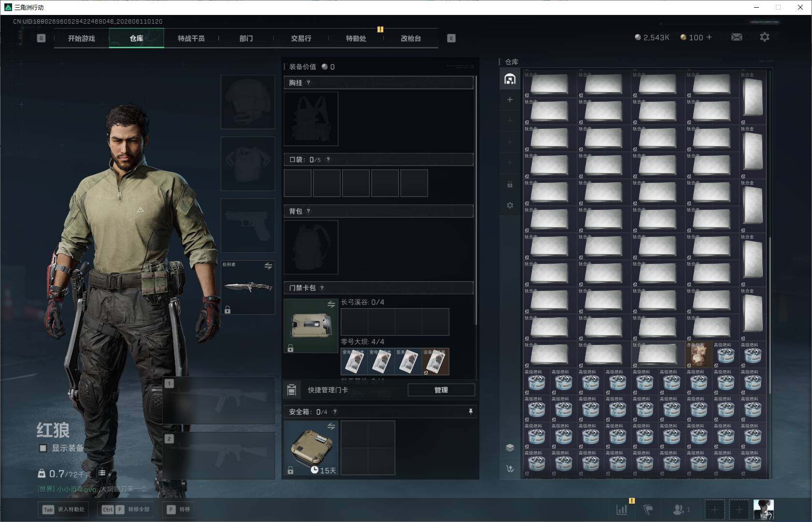Screen dimensions: 812x522
Task: Open the settings gear in top bar
Action: point(765,37)
